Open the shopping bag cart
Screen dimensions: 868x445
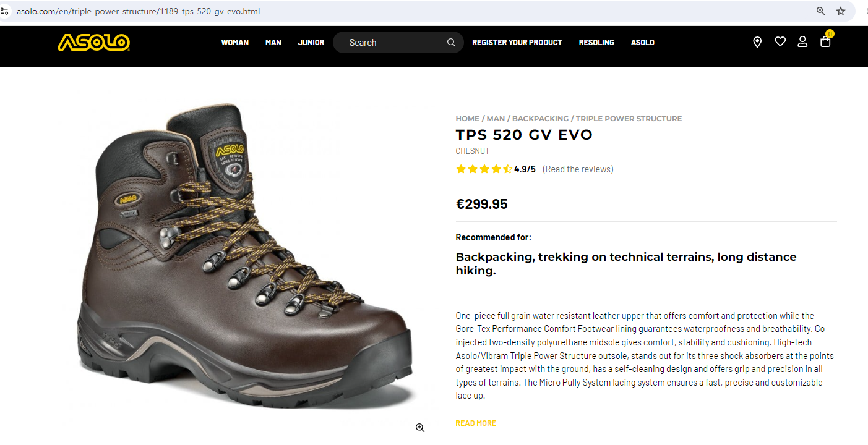[825, 41]
